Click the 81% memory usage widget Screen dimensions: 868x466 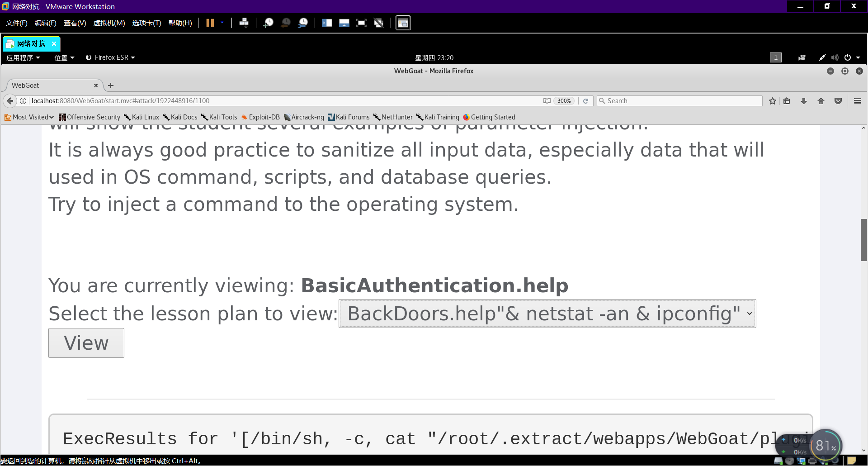(x=826, y=446)
